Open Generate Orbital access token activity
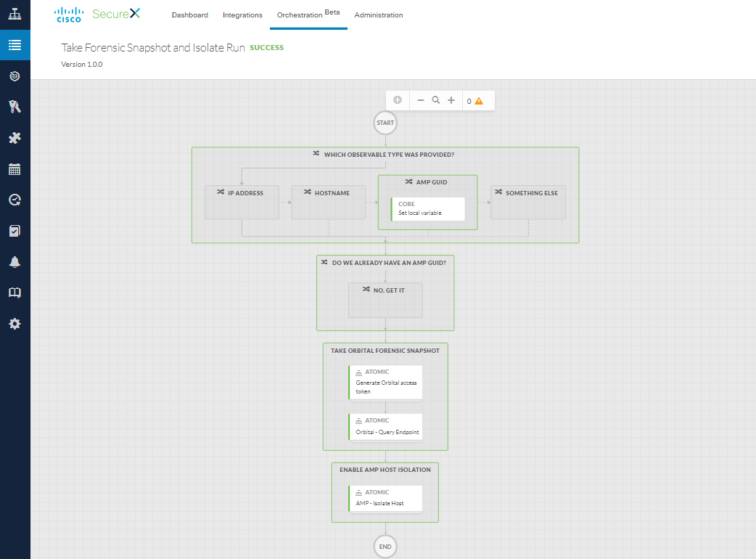756x559 pixels. coord(385,383)
